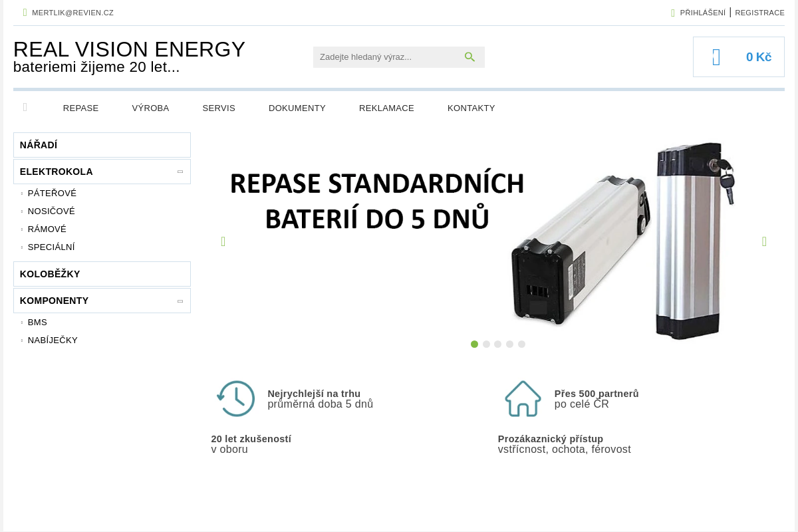
Task: Select the second carousel dot
Action: (486, 344)
